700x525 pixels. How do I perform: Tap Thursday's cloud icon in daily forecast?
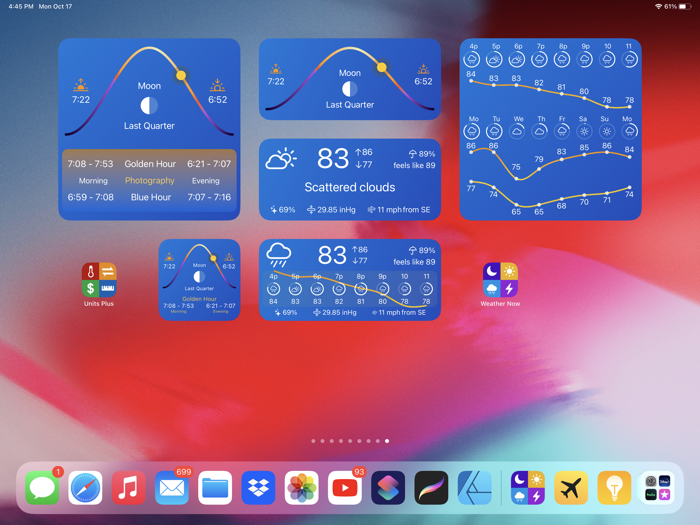point(540,131)
